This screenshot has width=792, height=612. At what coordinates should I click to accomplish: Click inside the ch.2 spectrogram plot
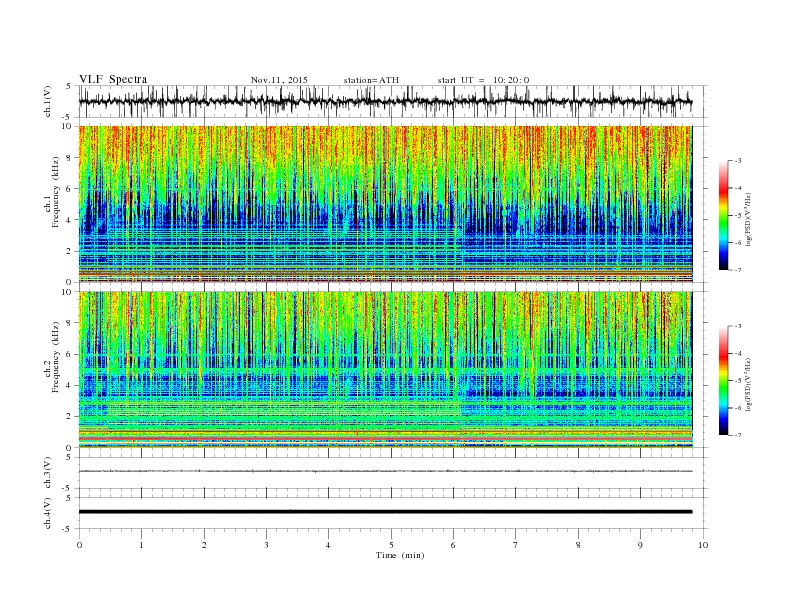click(x=385, y=369)
